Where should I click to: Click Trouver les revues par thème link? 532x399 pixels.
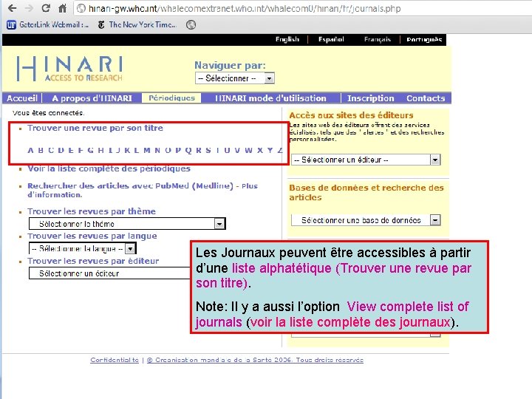click(x=92, y=211)
